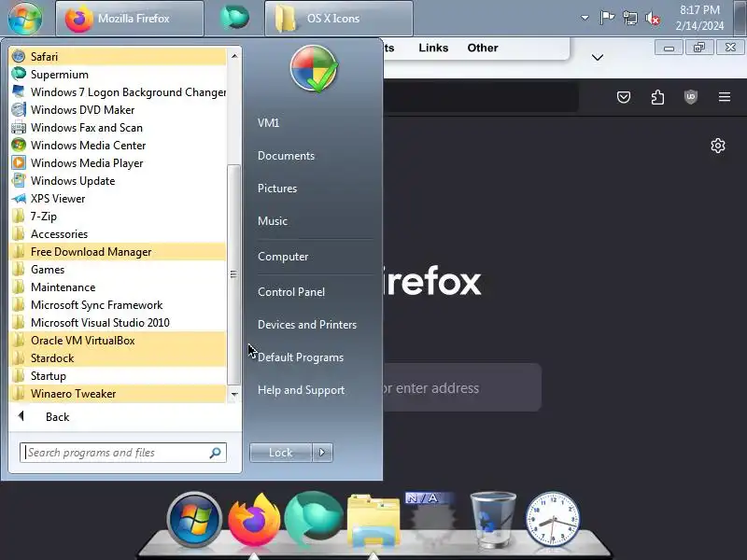This screenshot has width=747, height=560.
Task: Click the Supermium taskbar icon
Action: tap(234, 17)
